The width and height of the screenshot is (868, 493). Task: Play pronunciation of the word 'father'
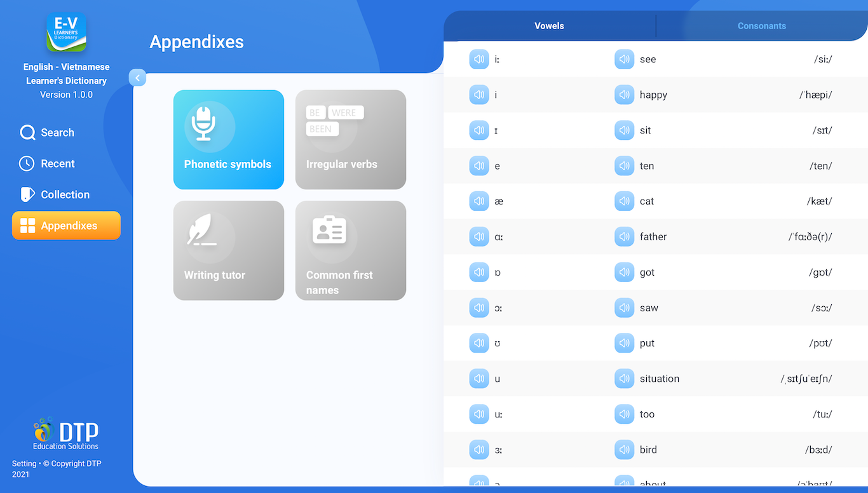pos(625,237)
